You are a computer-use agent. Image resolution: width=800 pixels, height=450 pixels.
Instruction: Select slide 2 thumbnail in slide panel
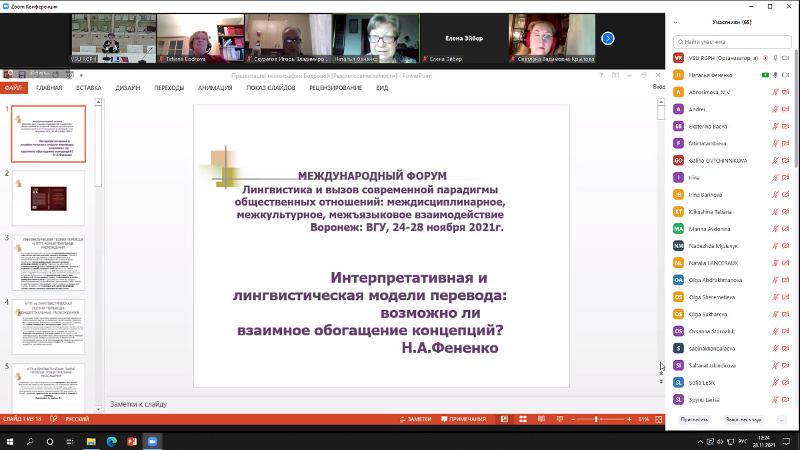[x=47, y=198]
